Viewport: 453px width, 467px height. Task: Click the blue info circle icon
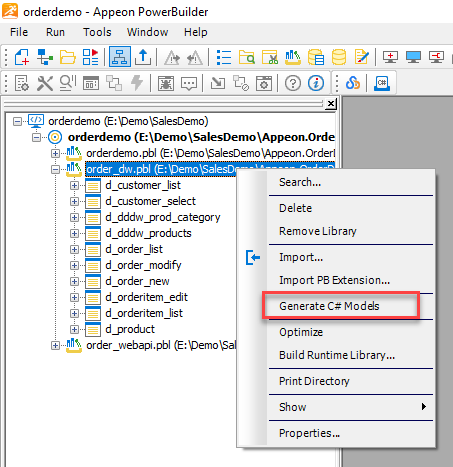coord(316,83)
